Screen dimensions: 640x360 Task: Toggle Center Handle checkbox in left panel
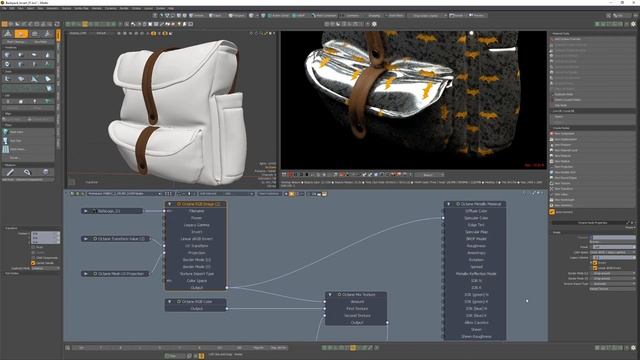[x=33, y=263]
